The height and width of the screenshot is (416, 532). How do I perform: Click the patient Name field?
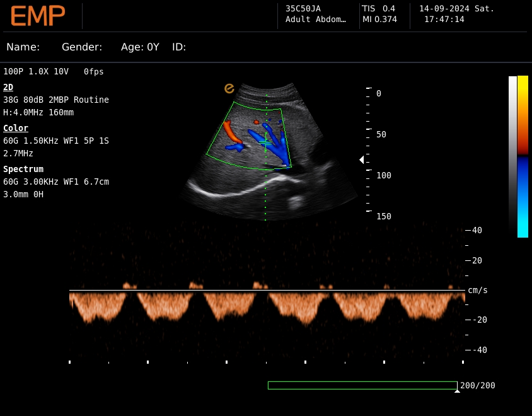[x=23, y=47]
